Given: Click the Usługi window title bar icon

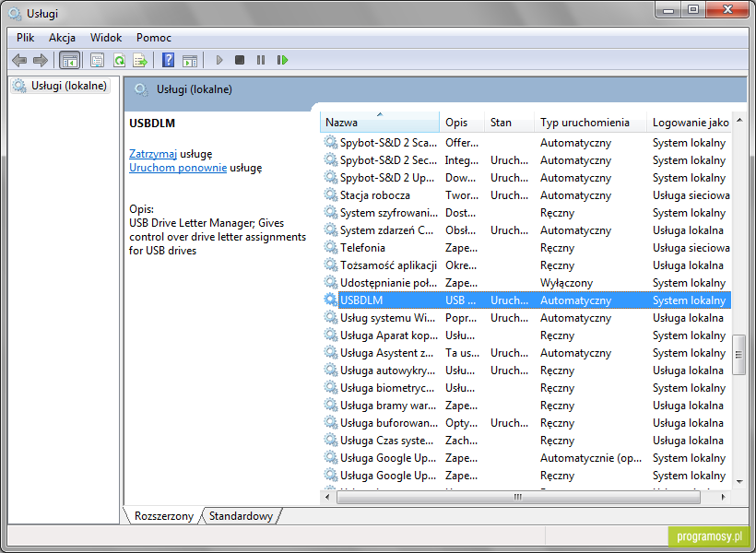Looking at the screenshot, I should click(15, 14).
